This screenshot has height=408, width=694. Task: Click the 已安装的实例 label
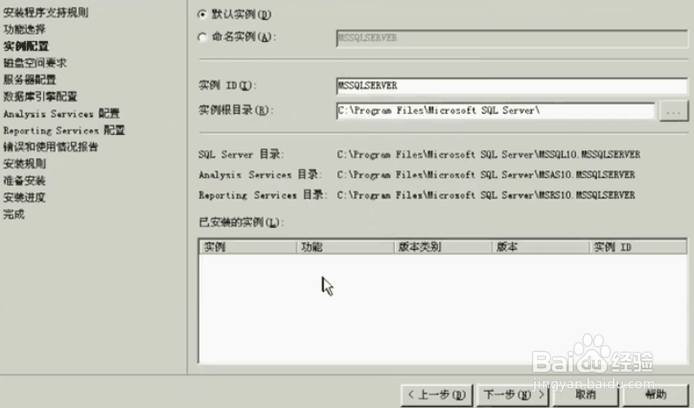(241, 222)
